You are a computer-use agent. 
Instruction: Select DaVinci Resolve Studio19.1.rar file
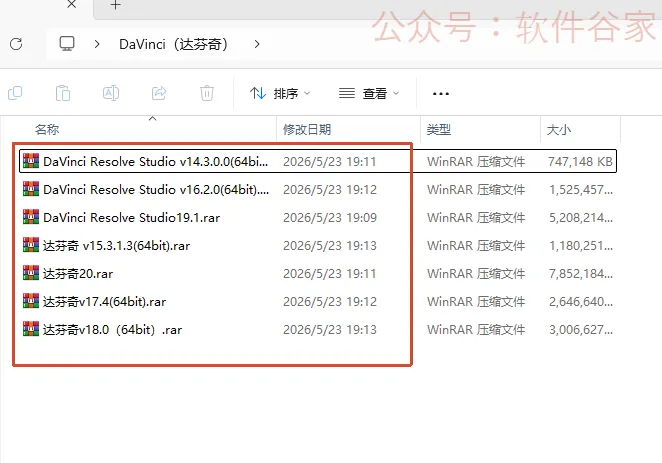point(318,217)
